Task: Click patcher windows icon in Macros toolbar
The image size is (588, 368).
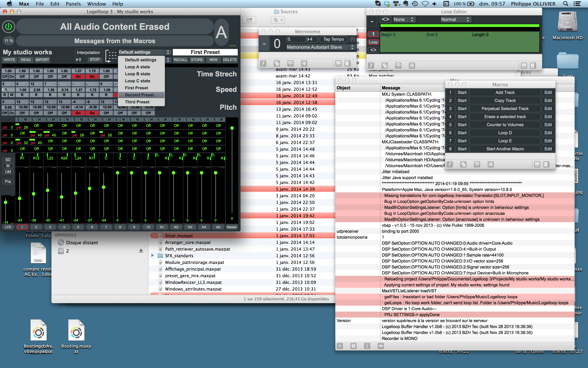Action: (463, 165)
